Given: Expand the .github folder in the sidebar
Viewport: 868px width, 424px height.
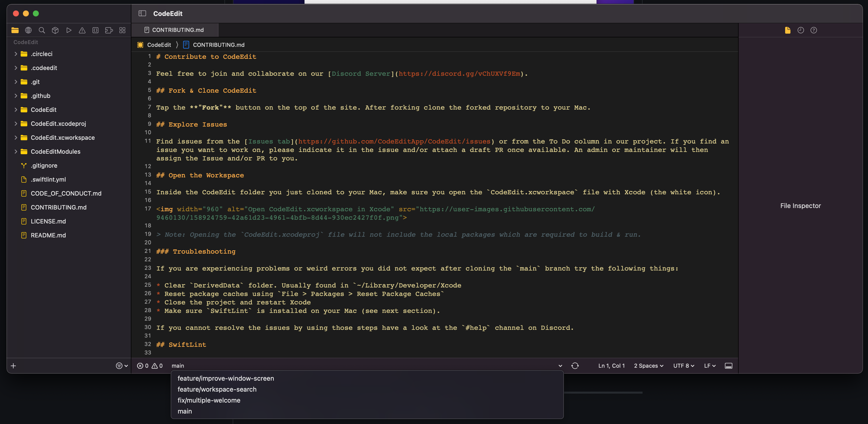Looking at the screenshot, I should point(15,95).
